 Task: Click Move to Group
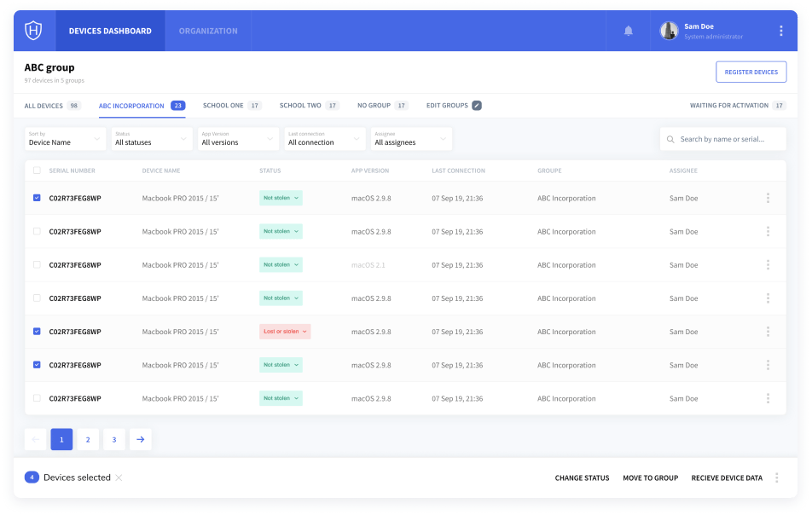coord(651,478)
